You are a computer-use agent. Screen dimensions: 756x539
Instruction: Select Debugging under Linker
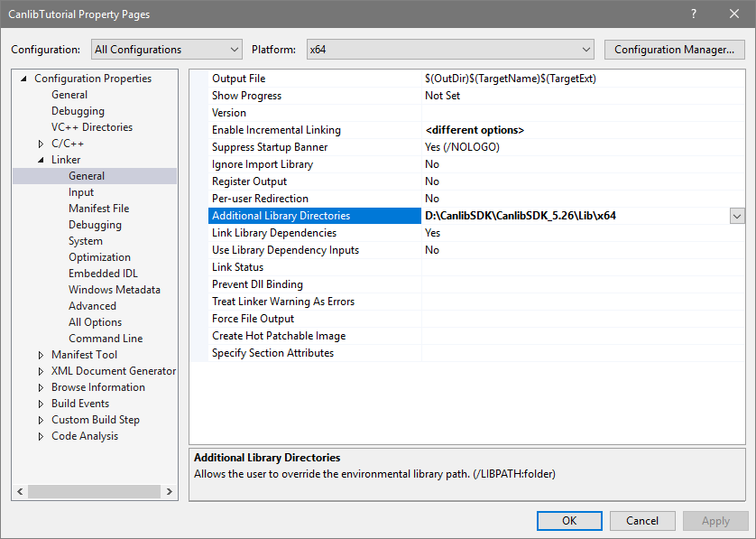tap(95, 225)
